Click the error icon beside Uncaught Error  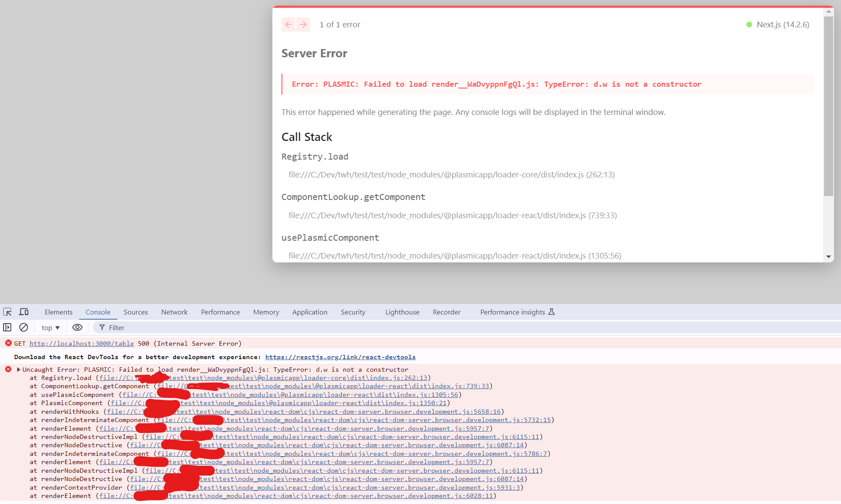click(x=8, y=369)
